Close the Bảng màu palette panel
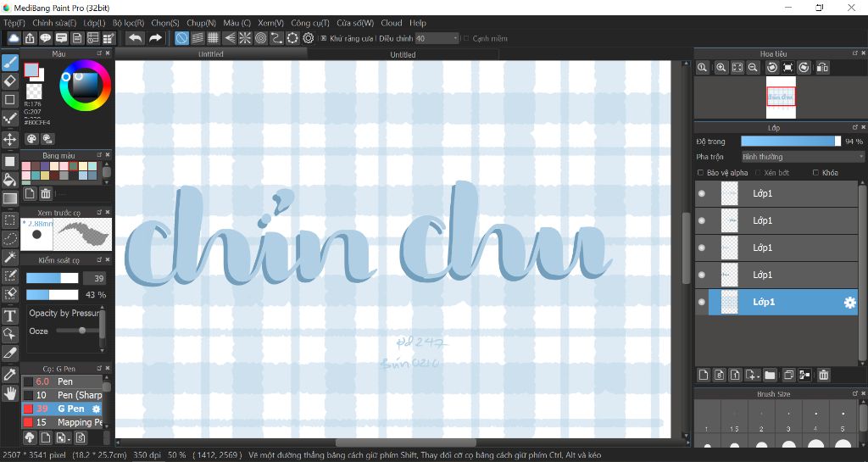Viewport: 868px width, 462px height. [x=108, y=155]
